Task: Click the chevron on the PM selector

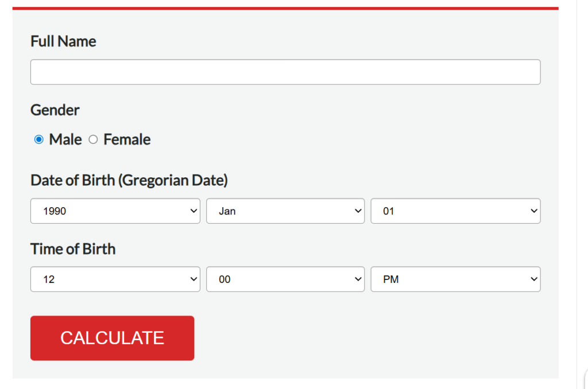Action: click(x=533, y=279)
